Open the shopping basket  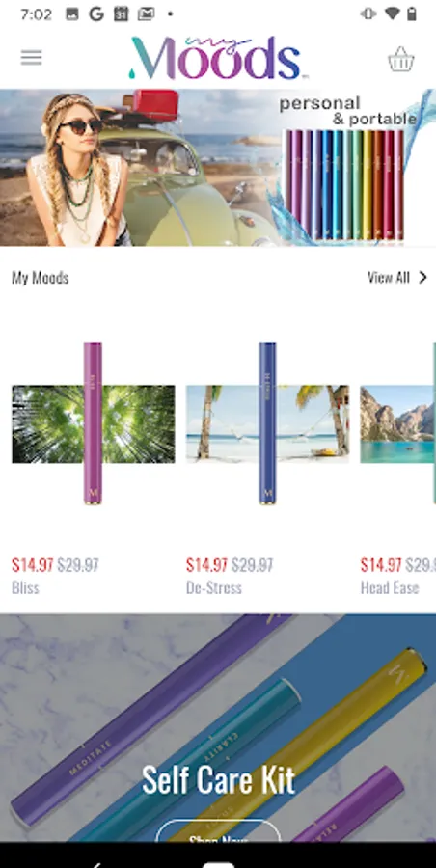click(400, 59)
